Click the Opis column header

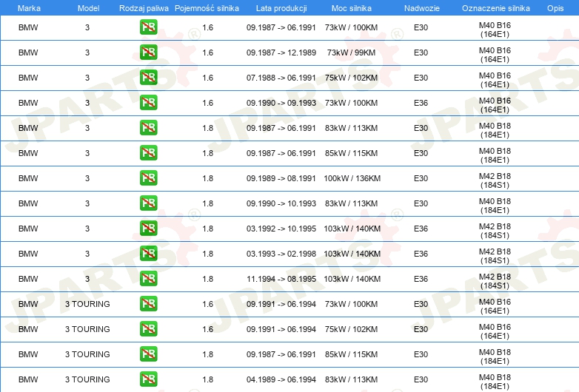555,8
